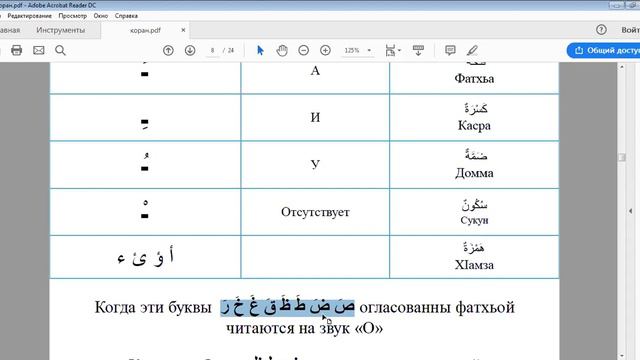Image resolution: width=640 pixels, height=360 pixels.
Task: Open the Инструменты tab
Action: 60,30
